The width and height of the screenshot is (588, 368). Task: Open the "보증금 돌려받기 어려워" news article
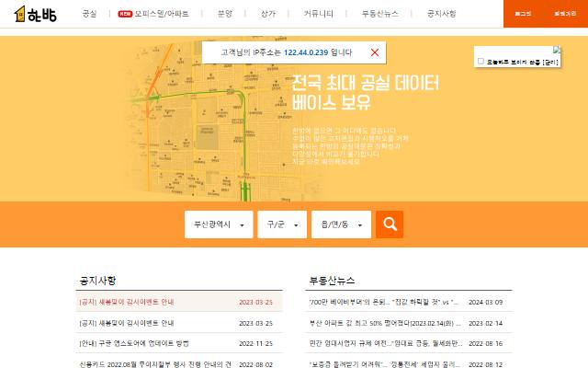tap(384, 364)
